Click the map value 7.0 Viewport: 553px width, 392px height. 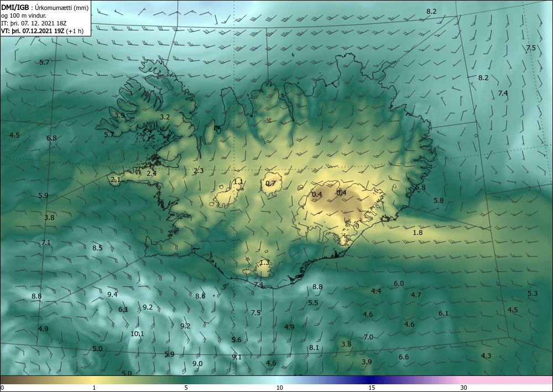368,337
